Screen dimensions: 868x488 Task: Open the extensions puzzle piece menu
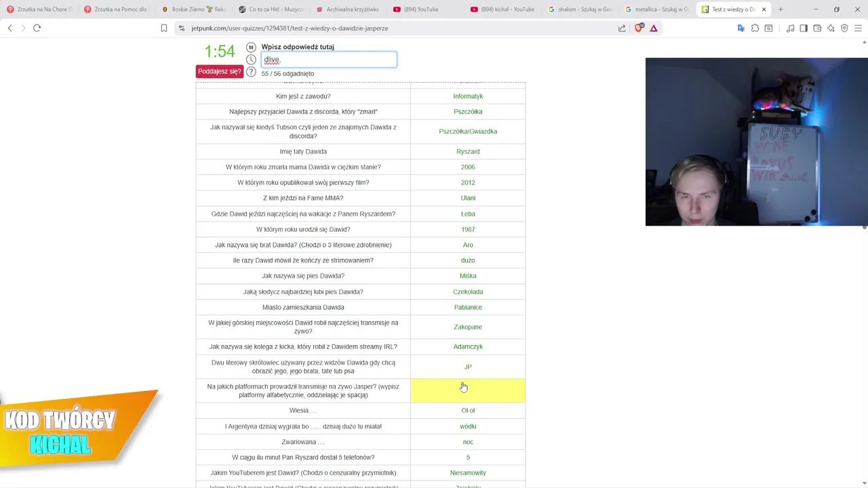click(755, 28)
